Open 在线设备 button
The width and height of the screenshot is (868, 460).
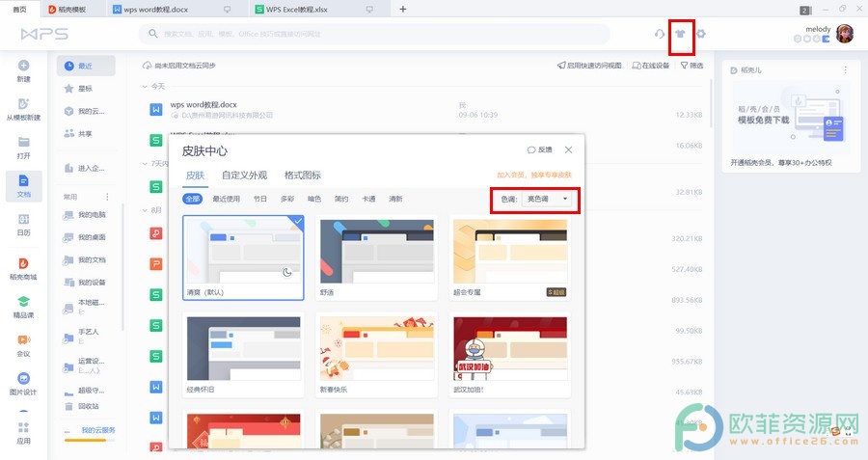tap(651, 66)
